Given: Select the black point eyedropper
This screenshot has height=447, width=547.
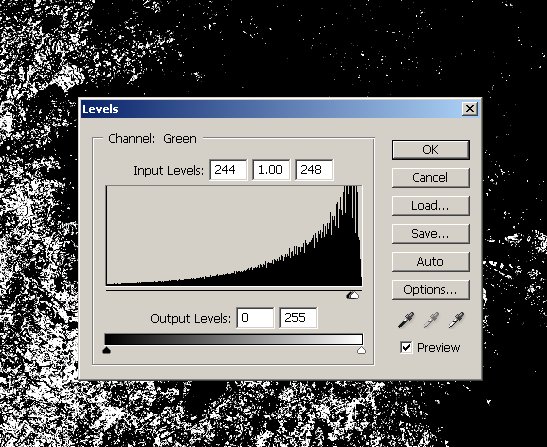Looking at the screenshot, I should pyautogui.click(x=406, y=320).
